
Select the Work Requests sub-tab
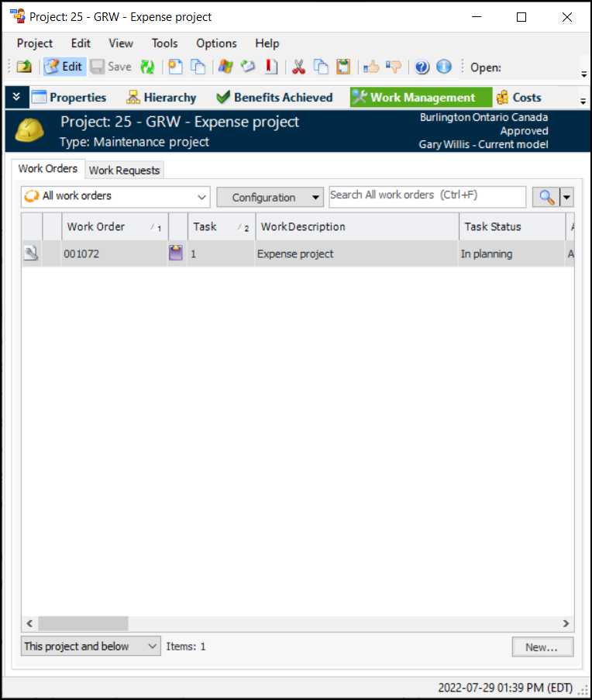coord(125,170)
